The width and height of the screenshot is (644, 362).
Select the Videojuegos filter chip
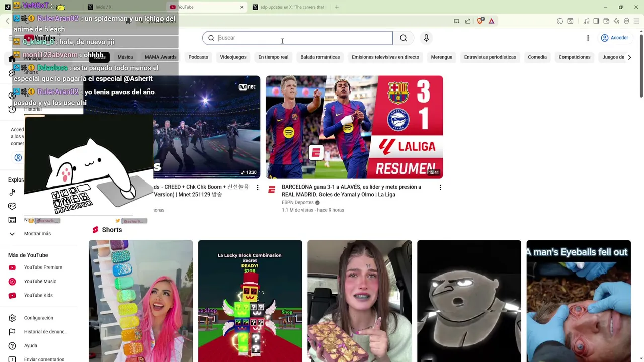(233, 57)
